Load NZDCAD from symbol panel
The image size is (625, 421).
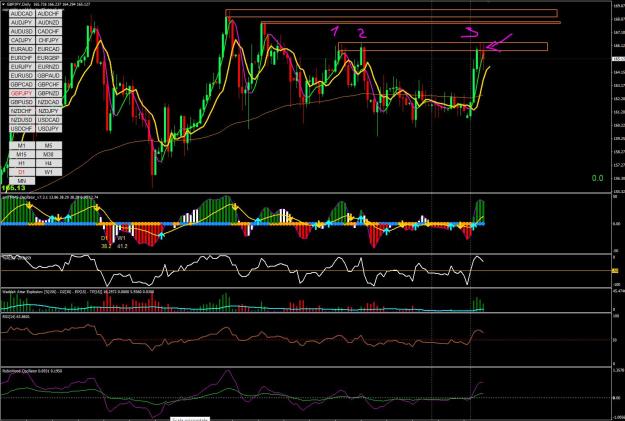point(49,102)
